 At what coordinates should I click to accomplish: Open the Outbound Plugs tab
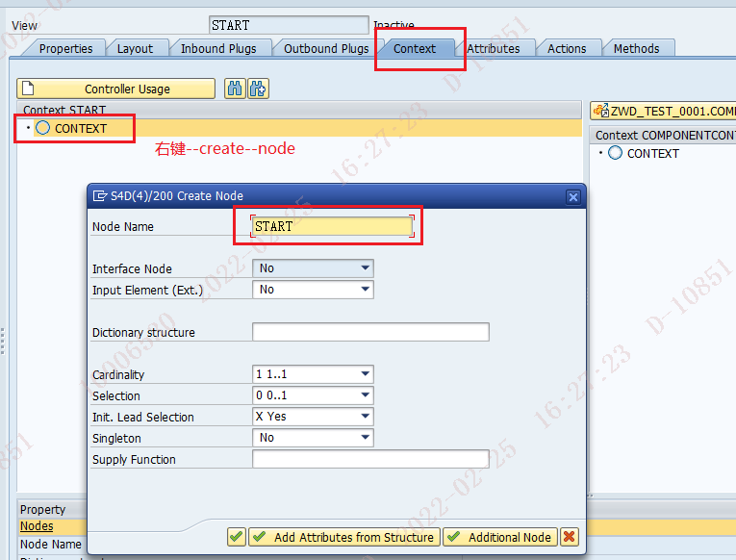click(x=326, y=48)
